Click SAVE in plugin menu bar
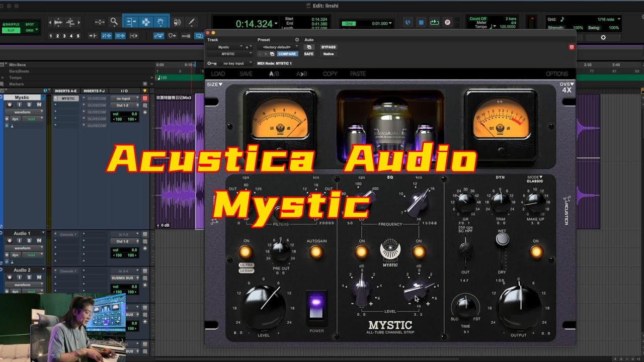644x362 pixels. pyautogui.click(x=246, y=74)
